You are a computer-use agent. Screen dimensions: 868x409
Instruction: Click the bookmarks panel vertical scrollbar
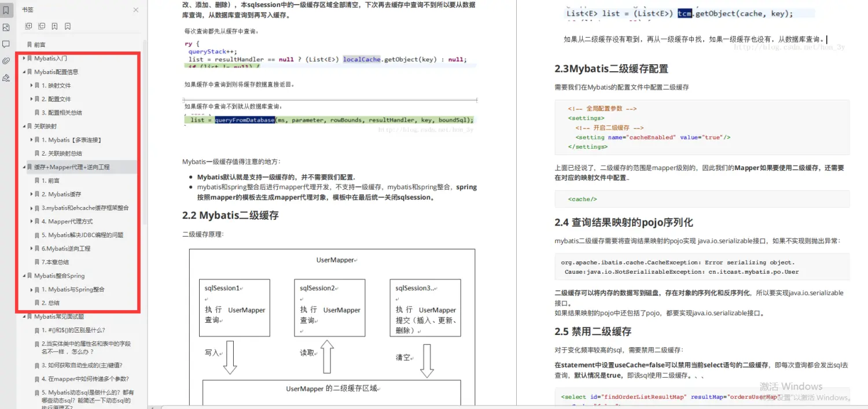pos(145,133)
